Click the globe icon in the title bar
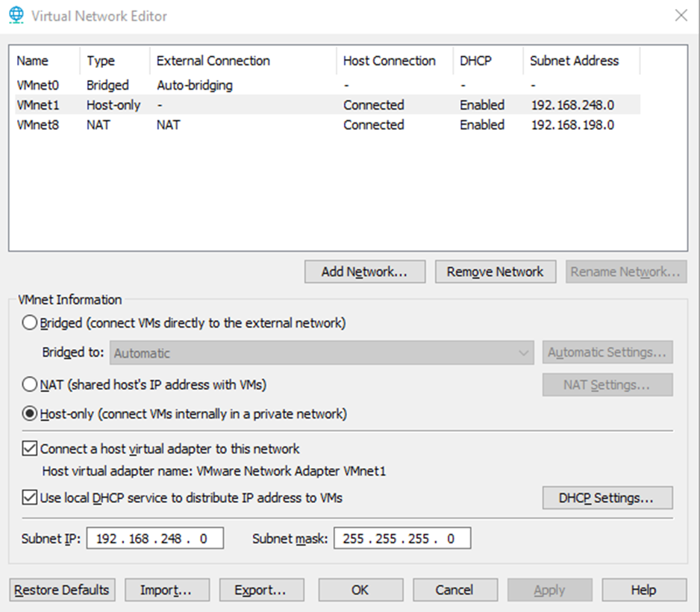 16,15
